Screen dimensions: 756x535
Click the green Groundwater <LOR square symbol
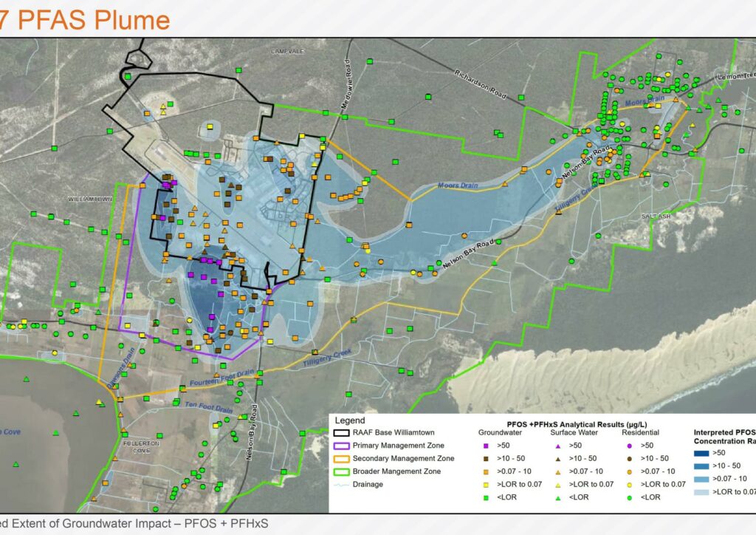click(486, 497)
